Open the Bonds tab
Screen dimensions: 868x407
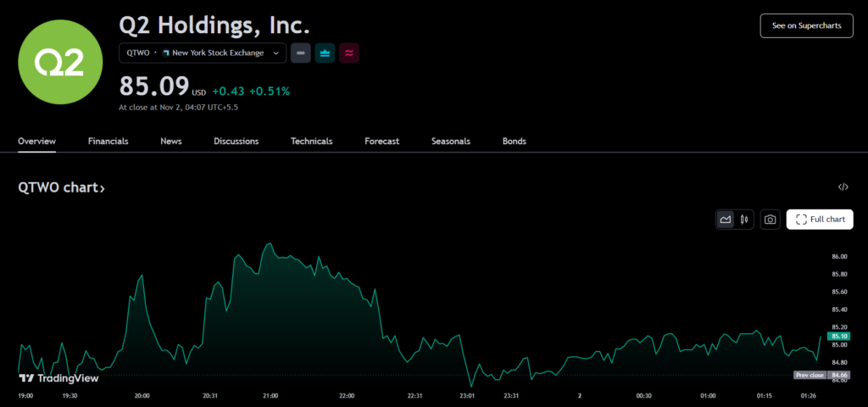[x=515, y=142]
